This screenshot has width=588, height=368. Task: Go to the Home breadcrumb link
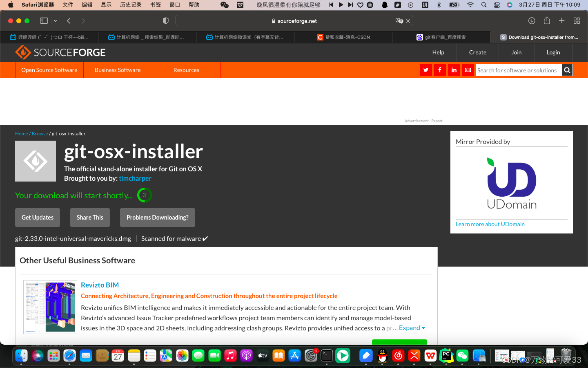pos(22,134)
